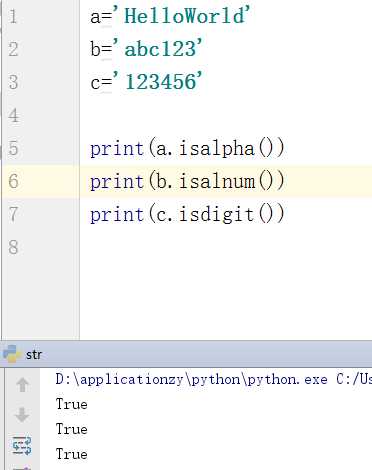
Task: Toggle soft-wrap icon in the run console
Action: click(22, 445)
